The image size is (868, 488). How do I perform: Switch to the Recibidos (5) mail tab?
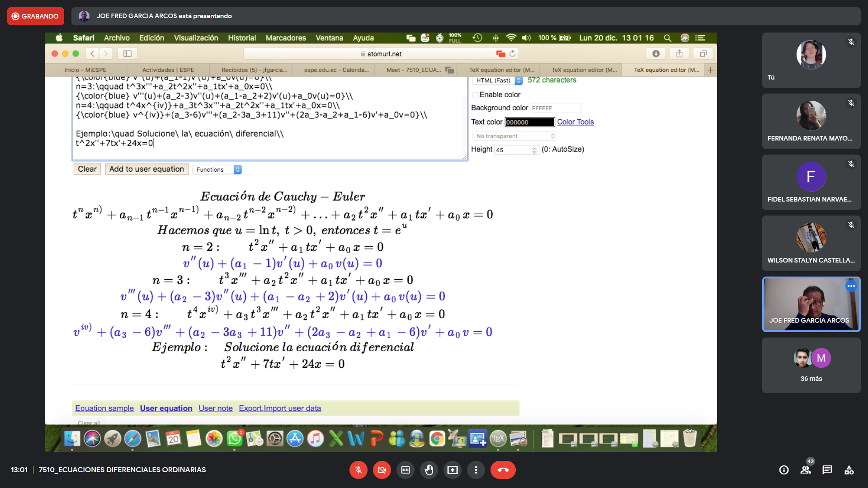tap(254, 70)
